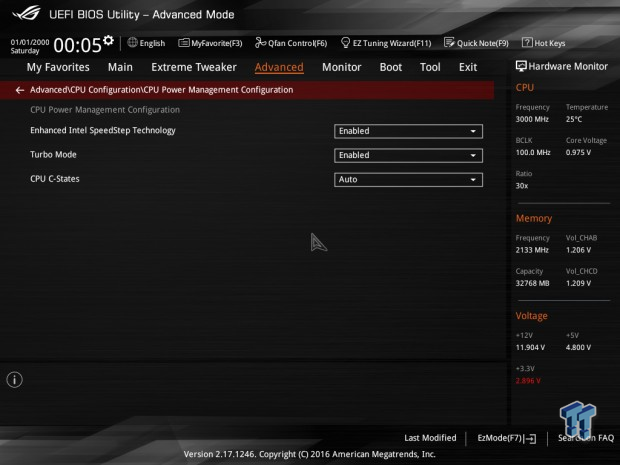Open the Boot tab
Viewport: 620px width, 465px height.
pos(391,67)
